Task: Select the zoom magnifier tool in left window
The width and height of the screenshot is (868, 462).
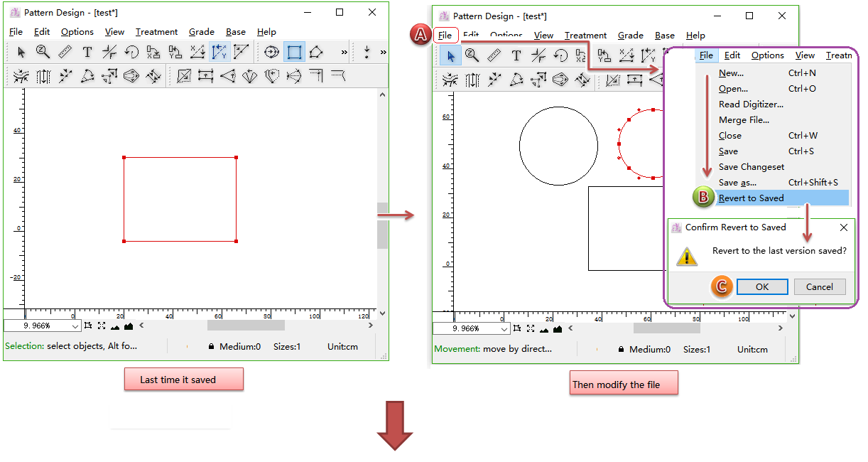Action: pos(43,52)
